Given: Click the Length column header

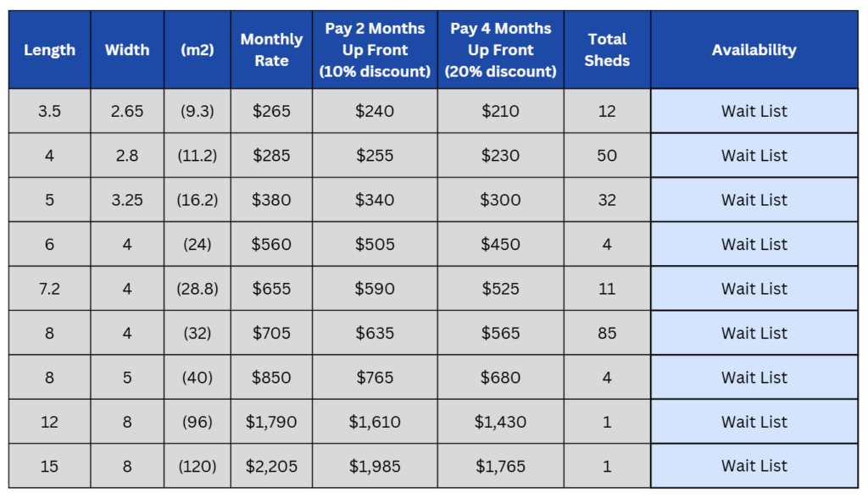Looking at the screenshot, I should [x=49, y=50].
